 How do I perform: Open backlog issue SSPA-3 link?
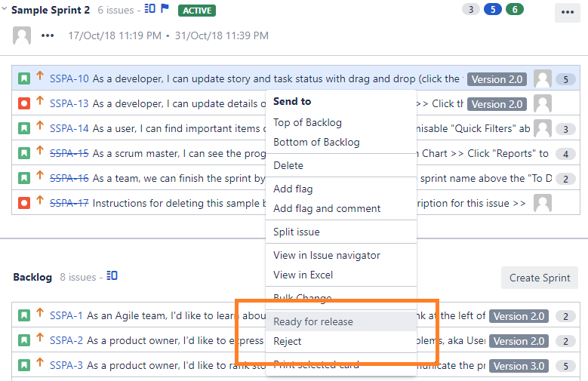point(66,365)
